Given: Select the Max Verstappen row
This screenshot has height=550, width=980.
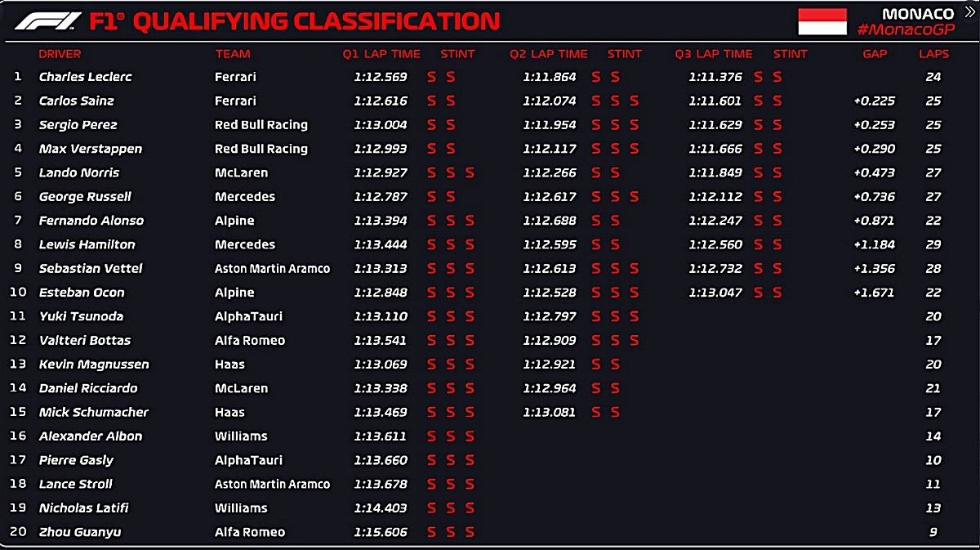Looking at the screenshot, I should click(x=490, y=149).
